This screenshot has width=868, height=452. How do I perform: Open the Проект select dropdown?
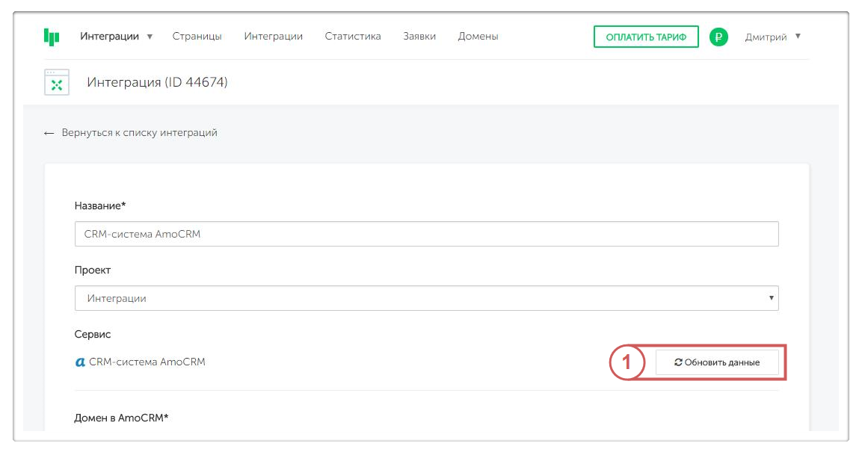coord(426,298)
